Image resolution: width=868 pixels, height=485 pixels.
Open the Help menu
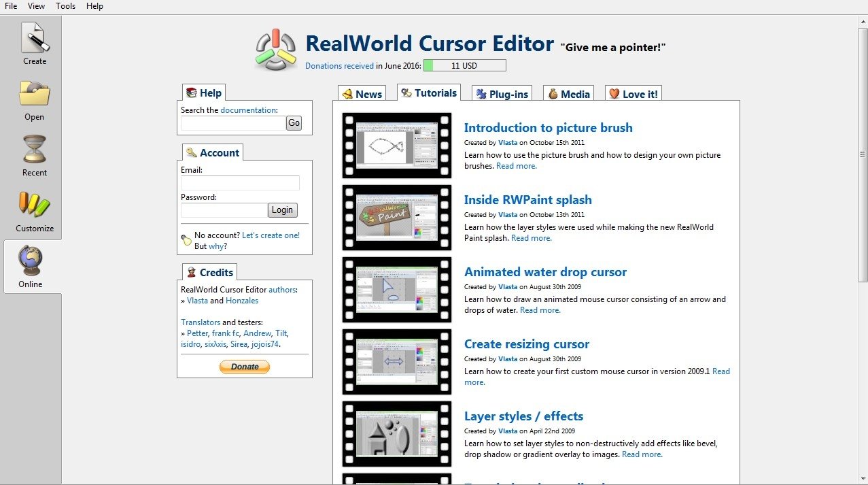pyautogui.click(x=95, y=6)
